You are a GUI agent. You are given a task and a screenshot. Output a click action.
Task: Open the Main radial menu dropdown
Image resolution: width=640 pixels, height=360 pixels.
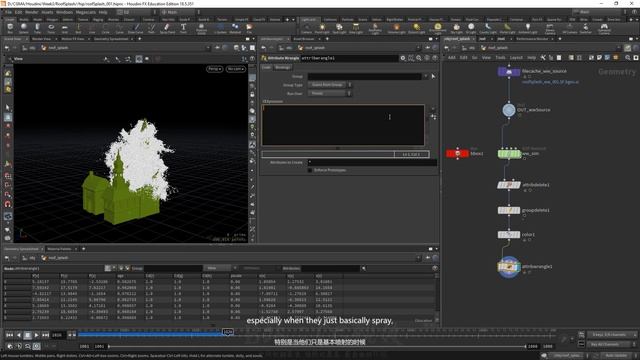[x=178, y=12]
